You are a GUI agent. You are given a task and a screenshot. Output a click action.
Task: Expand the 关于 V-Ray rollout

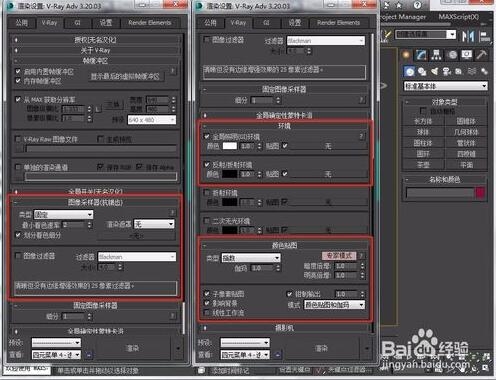click(96, 50)
